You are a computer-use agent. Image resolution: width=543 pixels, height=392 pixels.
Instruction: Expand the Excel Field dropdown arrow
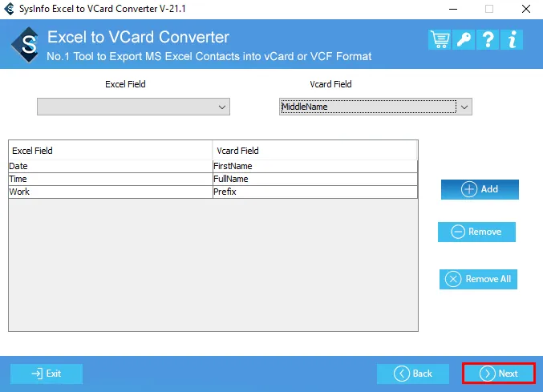(x=222, y=107)
